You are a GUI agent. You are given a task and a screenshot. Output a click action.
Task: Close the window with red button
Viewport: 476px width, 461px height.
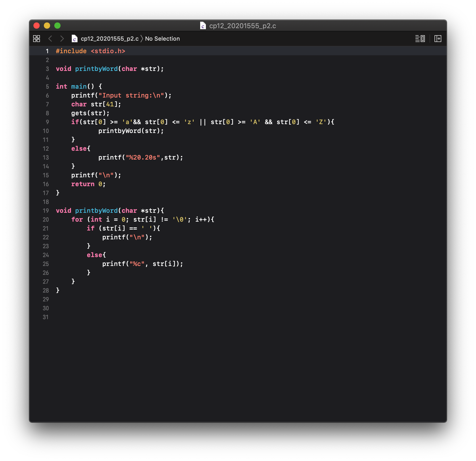pos(37,26)
